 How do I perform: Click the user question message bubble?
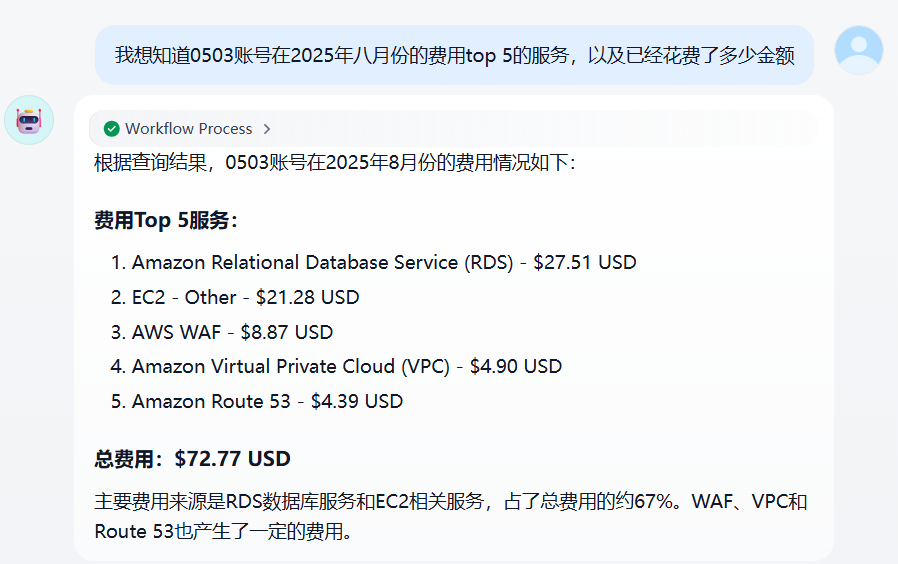454,55
